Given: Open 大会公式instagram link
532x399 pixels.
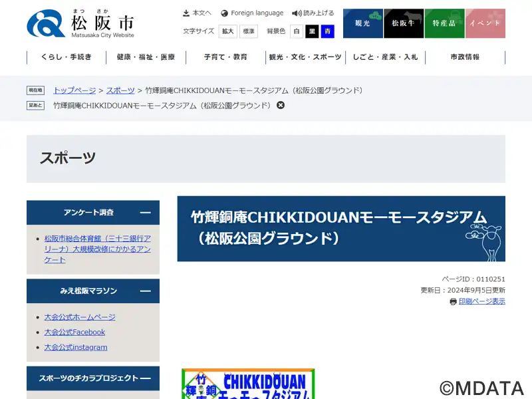Looking at the screenshot, I should 76,347.
